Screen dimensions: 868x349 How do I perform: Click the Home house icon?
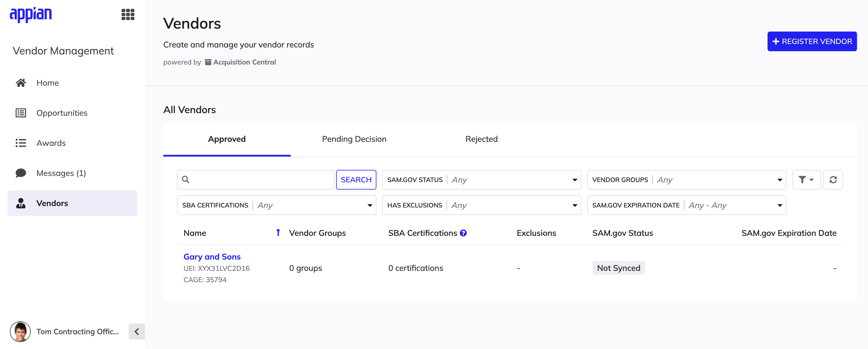pyautogui.click(x=21, y=83)
